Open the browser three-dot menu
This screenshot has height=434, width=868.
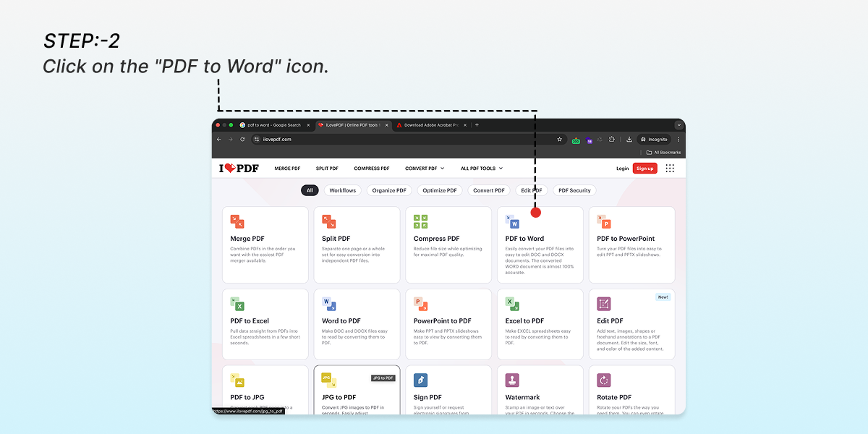pyautogui.click(x=678, y=139)
